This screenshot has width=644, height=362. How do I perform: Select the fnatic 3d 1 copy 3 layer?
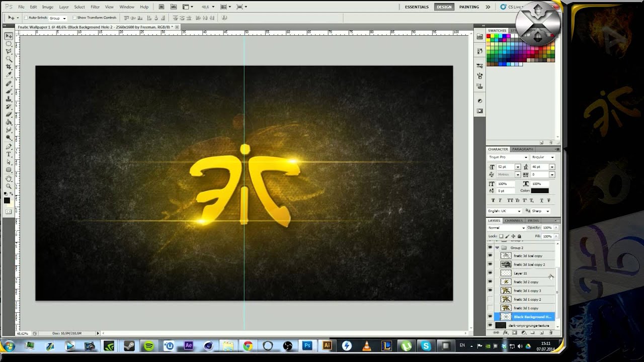click(x=527, y=291)
